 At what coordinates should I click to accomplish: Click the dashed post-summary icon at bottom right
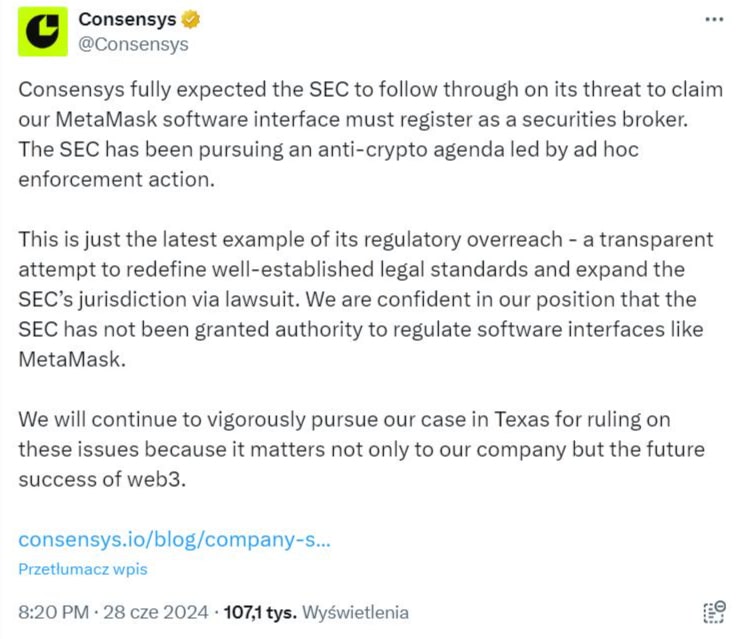[x=713, y=613]
